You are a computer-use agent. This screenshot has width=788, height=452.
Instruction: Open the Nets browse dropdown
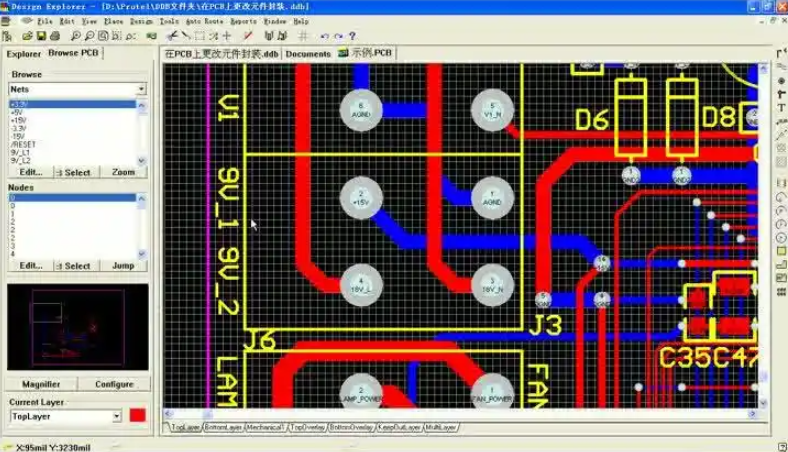pyautogui.click(x=141, y=89)
